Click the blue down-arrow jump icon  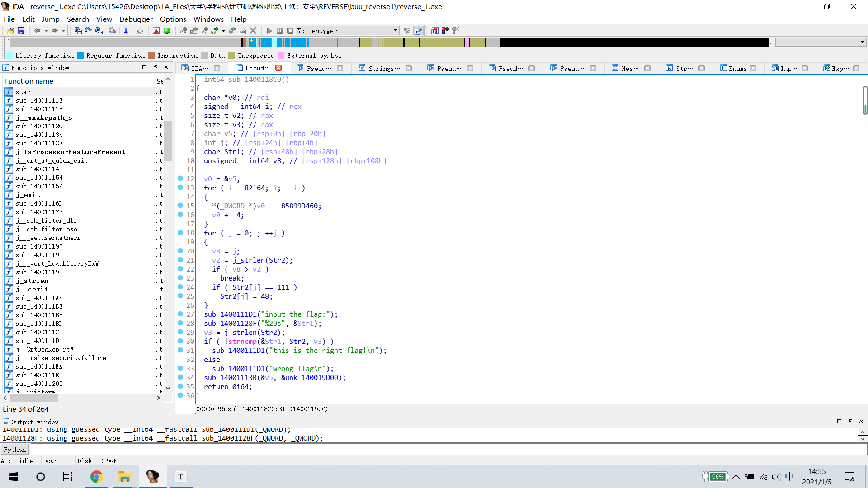[126, 31]
